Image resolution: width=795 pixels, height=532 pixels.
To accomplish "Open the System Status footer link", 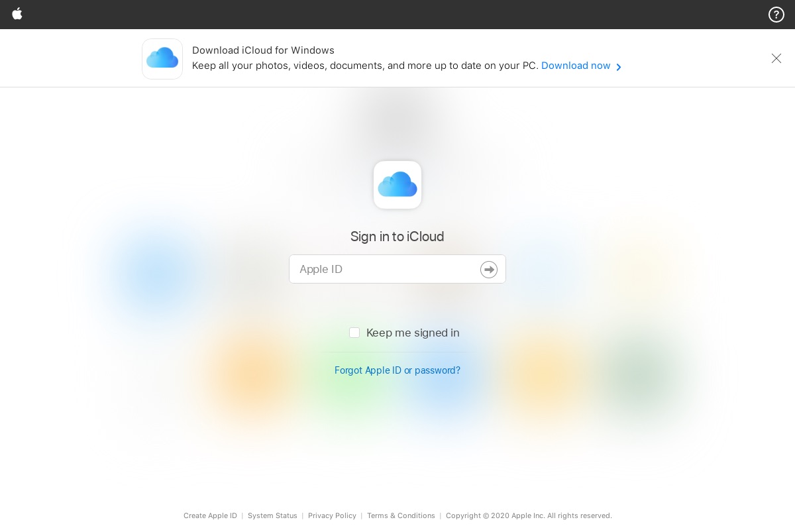I will coord(272,515).
